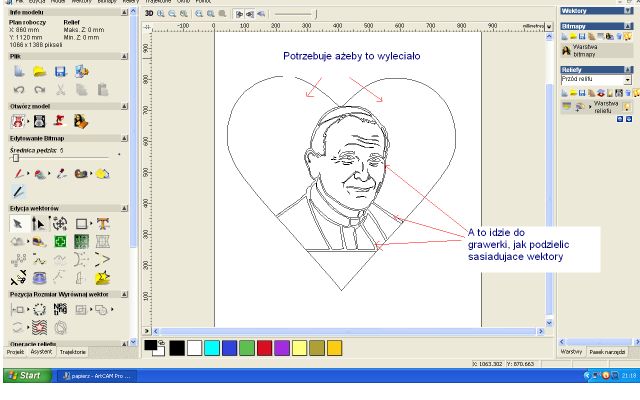Open the teddy bear model icon
Screen dimensions: 640x400
18,121
